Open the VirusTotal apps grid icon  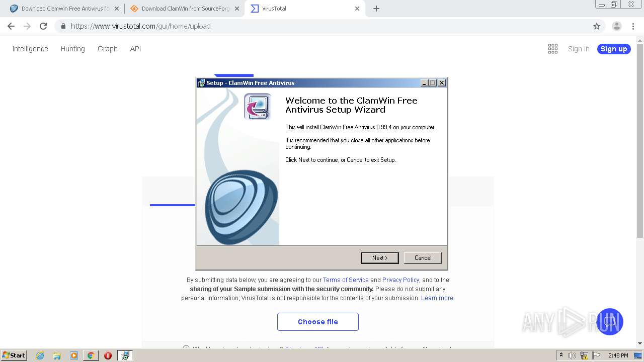click(x=553, y=49)
